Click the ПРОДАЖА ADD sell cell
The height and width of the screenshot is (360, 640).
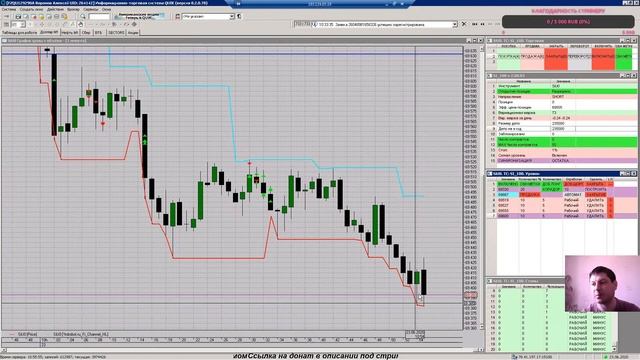[x=532, y=56]
